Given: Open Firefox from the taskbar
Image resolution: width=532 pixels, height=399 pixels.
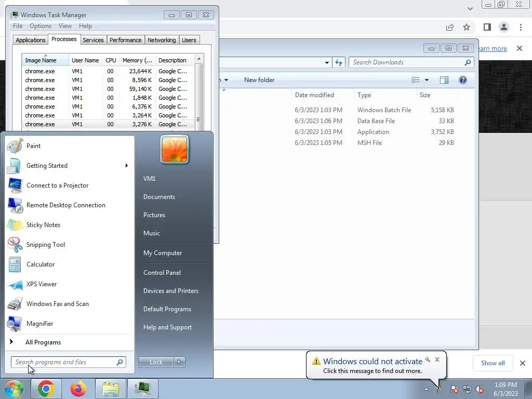Looking at the screenshot, I should click(x=78, y=389).
